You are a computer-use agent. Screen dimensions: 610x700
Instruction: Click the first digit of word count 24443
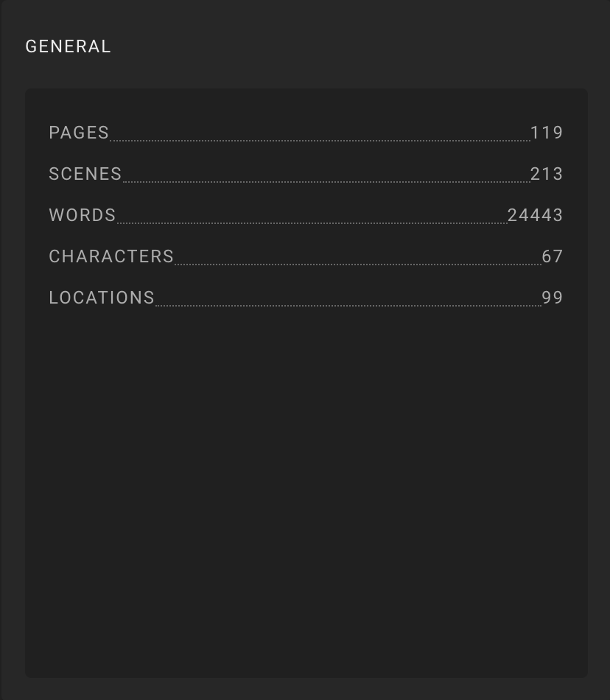[513, 215]
